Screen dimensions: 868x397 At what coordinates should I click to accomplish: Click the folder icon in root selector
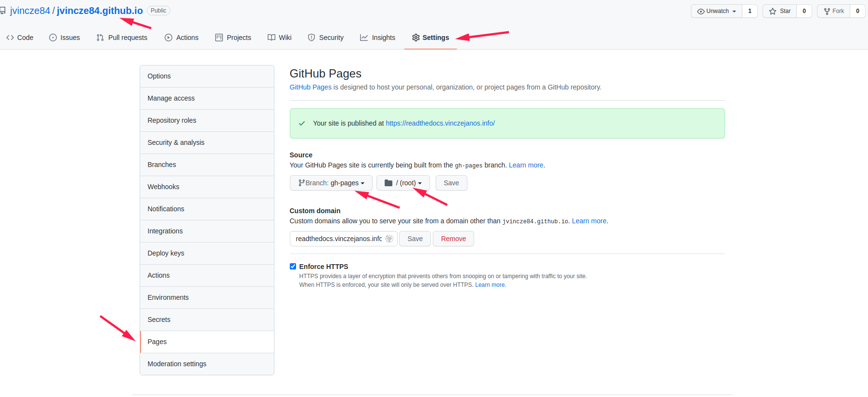[x=389, y=183]
